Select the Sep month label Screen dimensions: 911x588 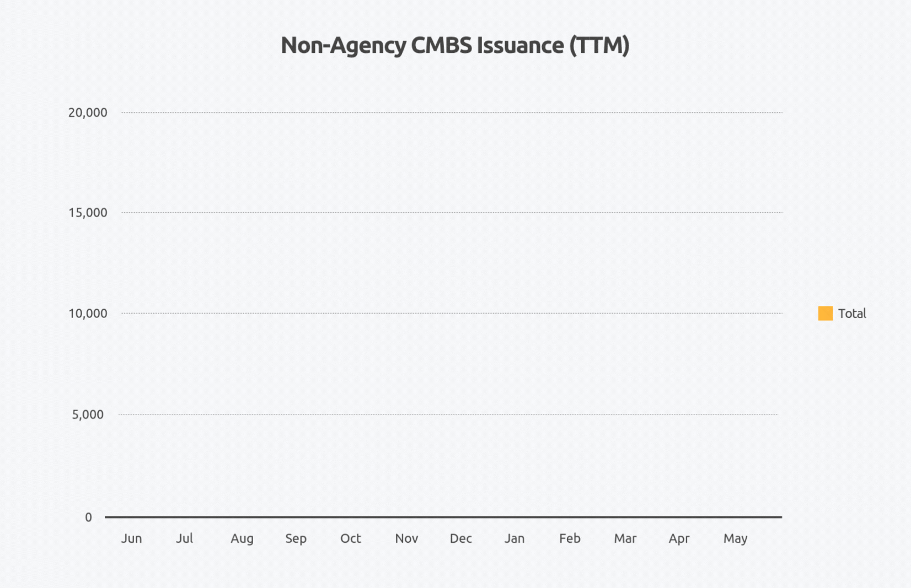pyautogui.click(x=296, y=538)
